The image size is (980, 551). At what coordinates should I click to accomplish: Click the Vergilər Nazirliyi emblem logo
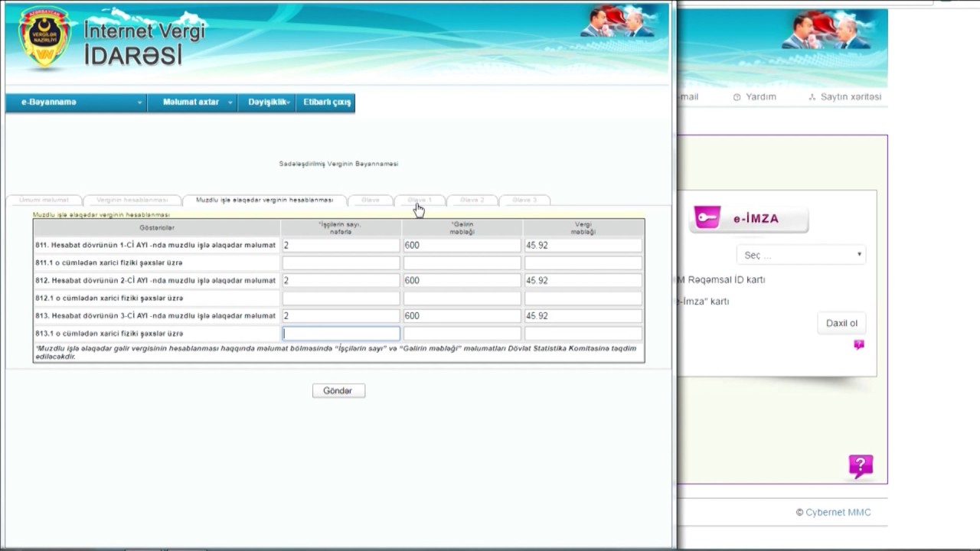tap(45, 38)
